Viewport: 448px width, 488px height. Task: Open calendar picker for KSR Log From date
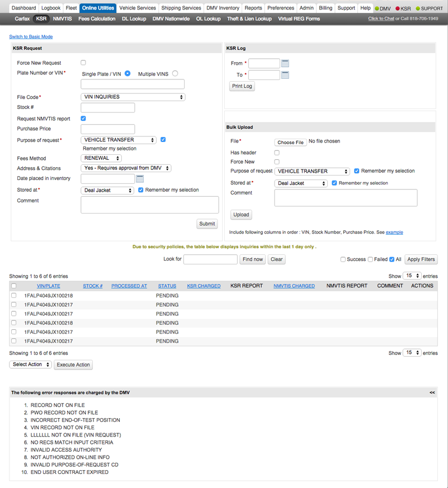(285, 64)
